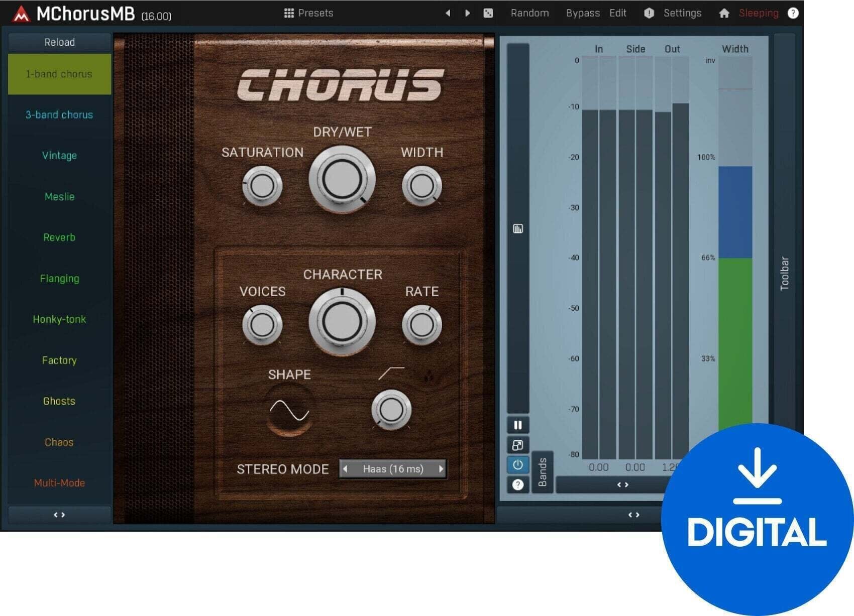Screen dimensions: 854x616
Task: Open help question mark near Bands
Action: [x=518, y=484]
